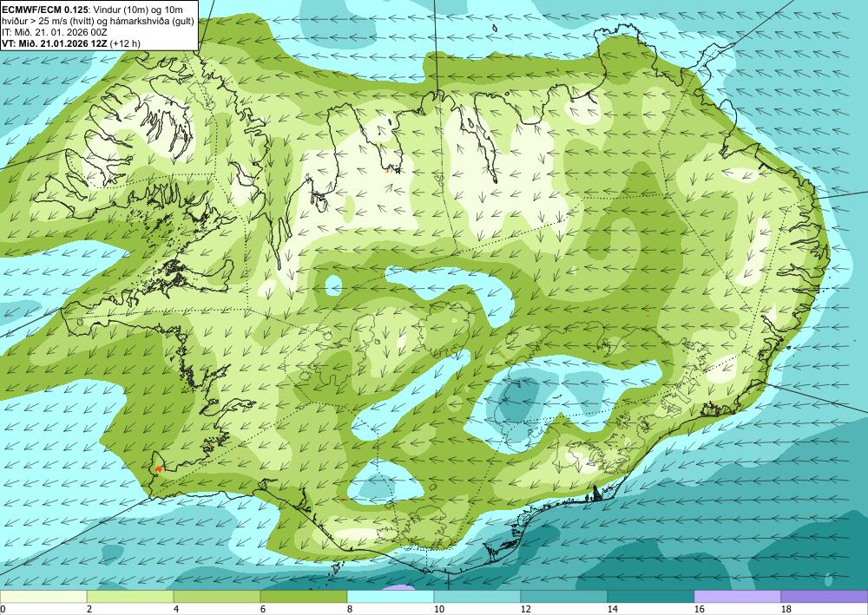The width and height of the screenshot is (868, 615).
Task: Click the "VT: Mið. 21.01.2026 12Z" valid time
Action: click(55, 43)
